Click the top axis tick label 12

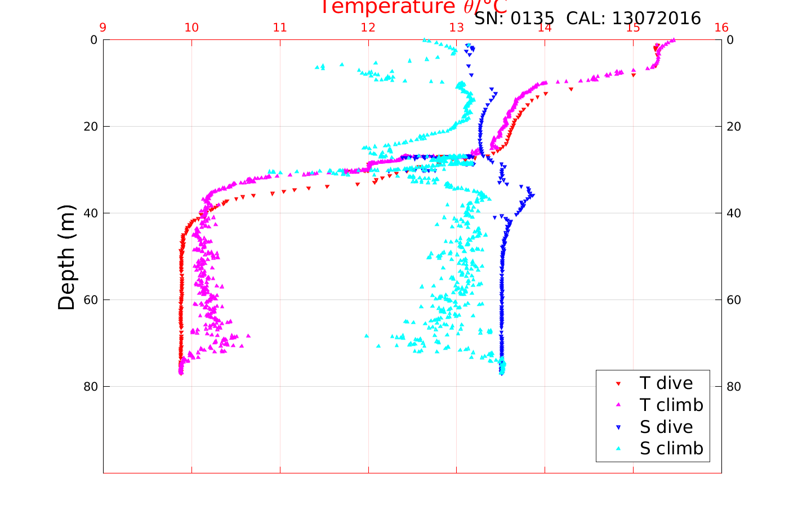click(368, 28)
